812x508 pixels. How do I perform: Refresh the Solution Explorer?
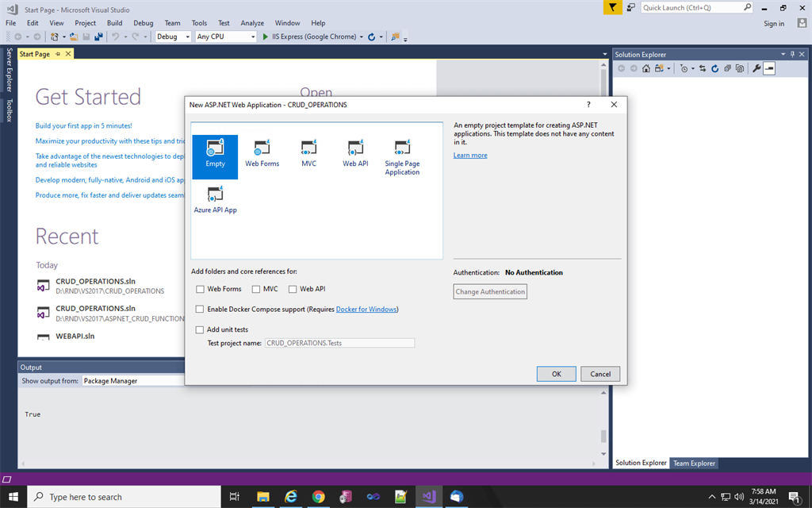pyautogui.click(x=714, y=67)
